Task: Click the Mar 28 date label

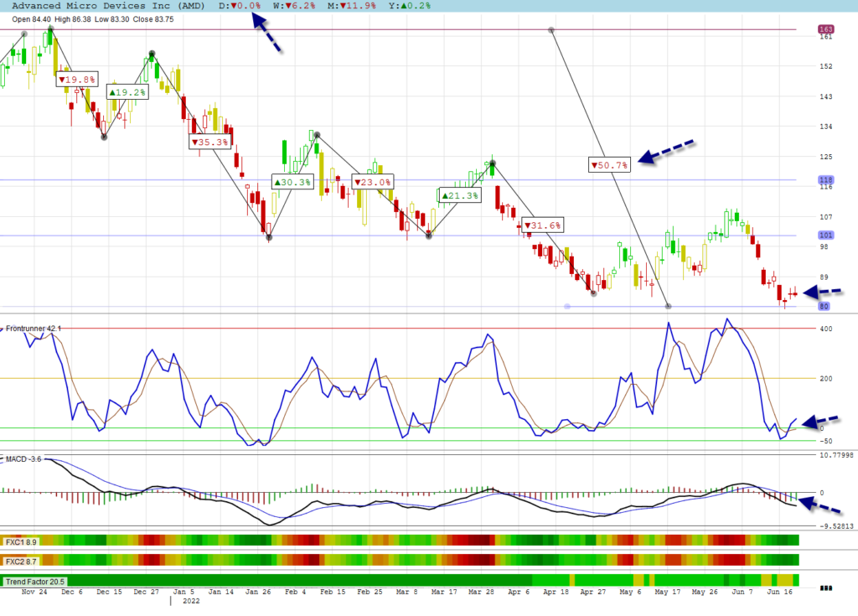Action: (481, 592)
